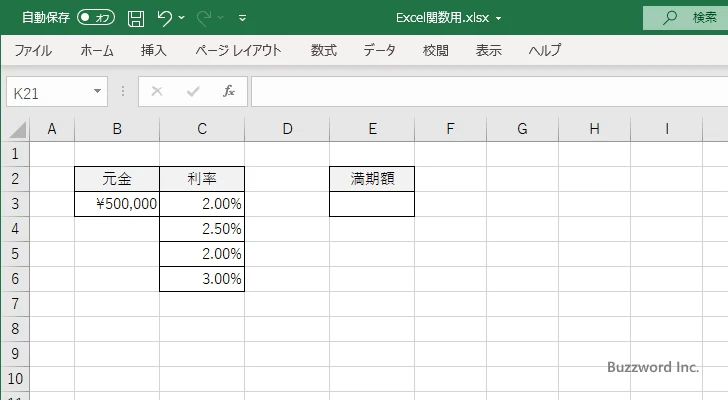Select row 8 header
Viewport: 728px width, 400px height.
click(x=15, y=329)
